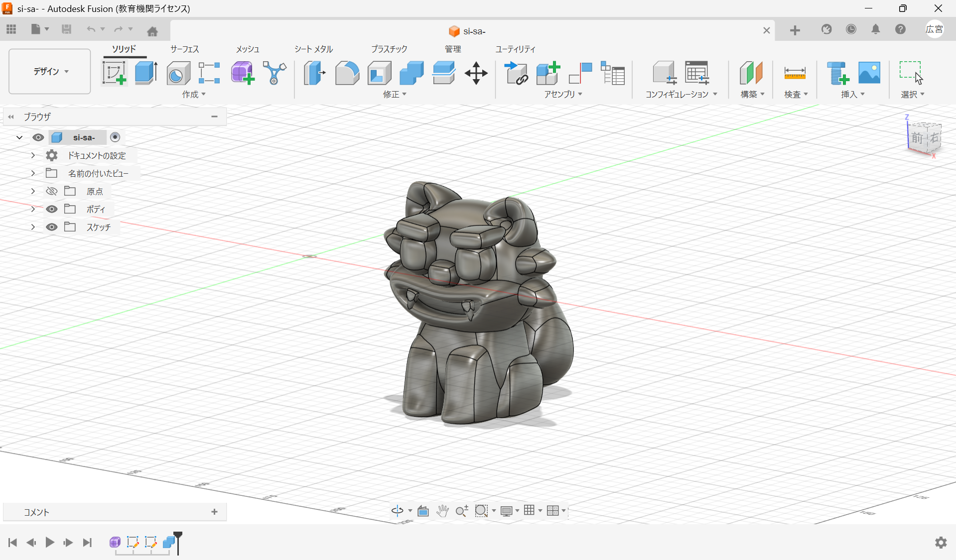Click the Create Sketch tool icon
This screenshot has height=560, width=956.
coord(114,73)
